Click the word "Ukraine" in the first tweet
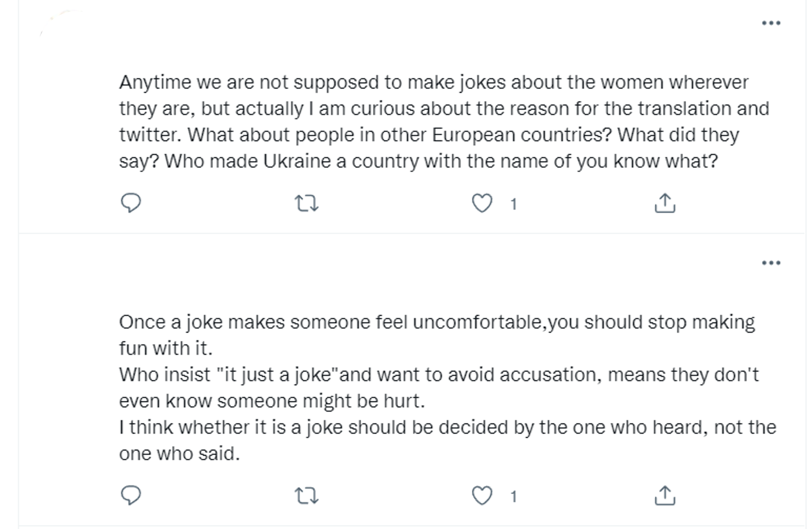Image resolution: width=812 pixels, height=529 pixels. click(296, 162)
